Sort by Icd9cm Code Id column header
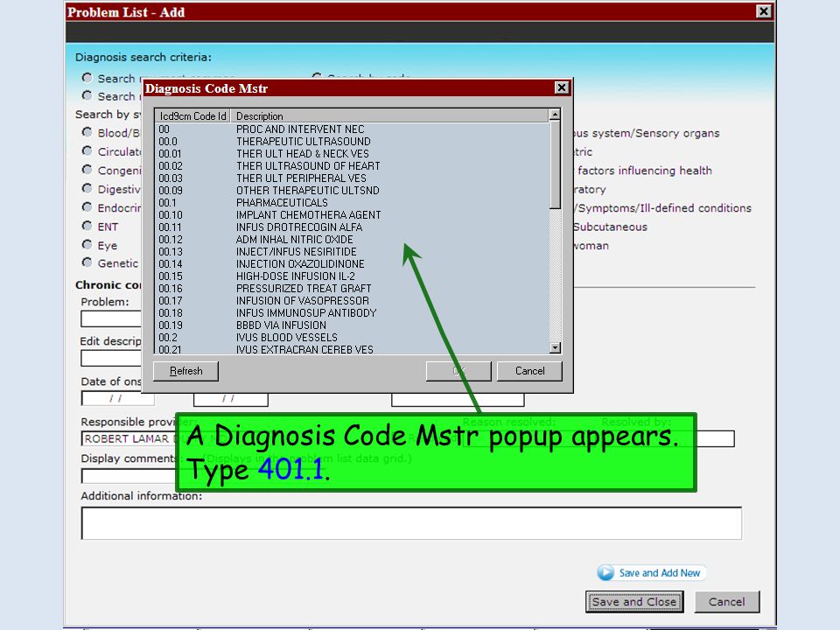This screenshot has height=630, width=840. (192, 115)
